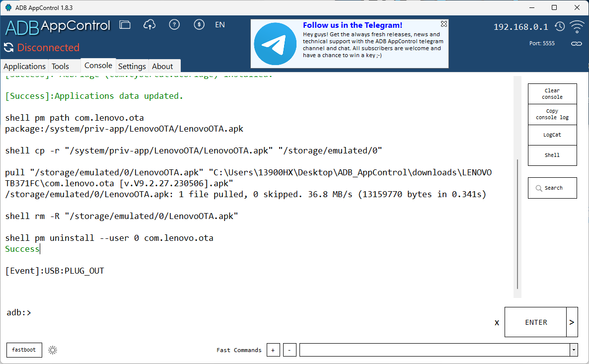Click the ADB AppControl logo
589x364 pixels.
(x=58, y=27)
